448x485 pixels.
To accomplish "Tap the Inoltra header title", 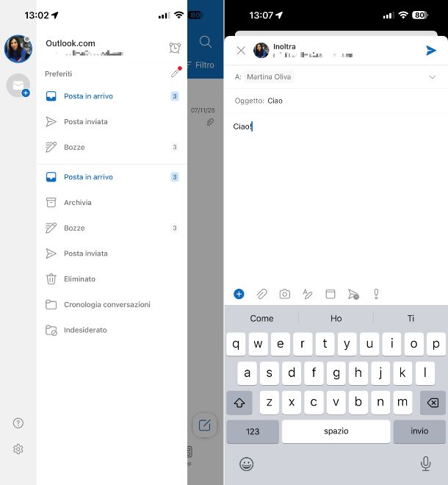I will click(284, 47).
